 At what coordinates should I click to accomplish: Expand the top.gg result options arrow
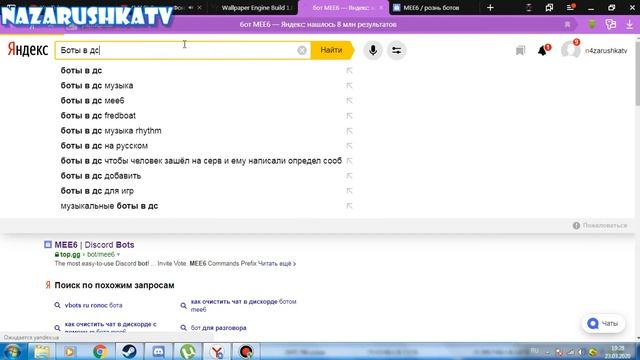click(x=118, y=255)
